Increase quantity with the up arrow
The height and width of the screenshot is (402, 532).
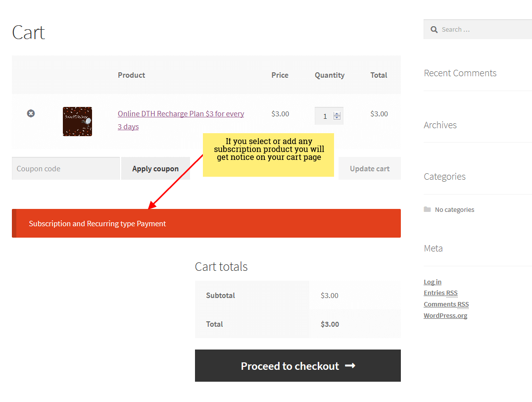pos(337,114)
